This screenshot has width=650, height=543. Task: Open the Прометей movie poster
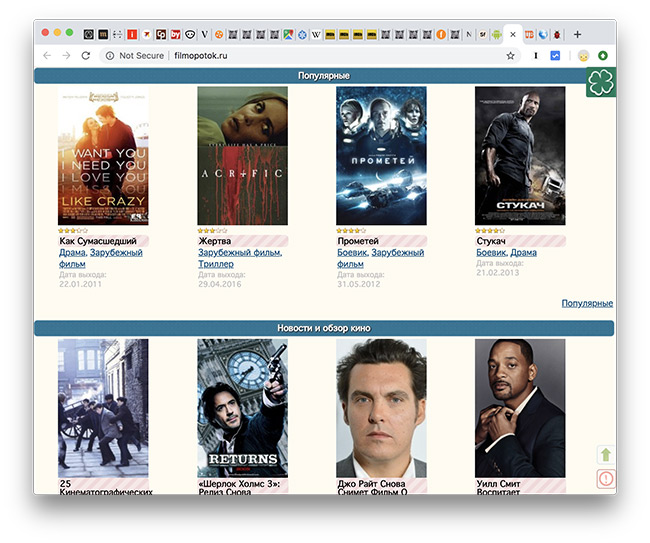point(381,156)
